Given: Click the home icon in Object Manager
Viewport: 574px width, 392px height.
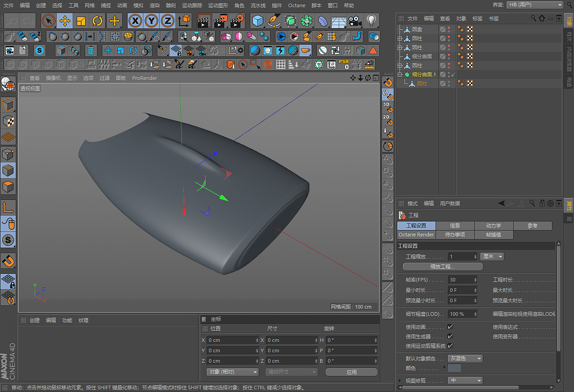Looking at the screenshot, I should (x=542, y=18).
